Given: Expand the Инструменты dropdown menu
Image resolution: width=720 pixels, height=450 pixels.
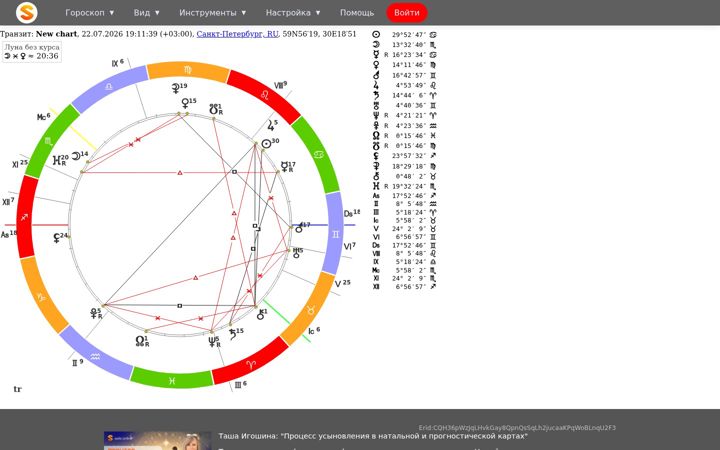Looking at the screenshot, I should click(x=213, y=12).
